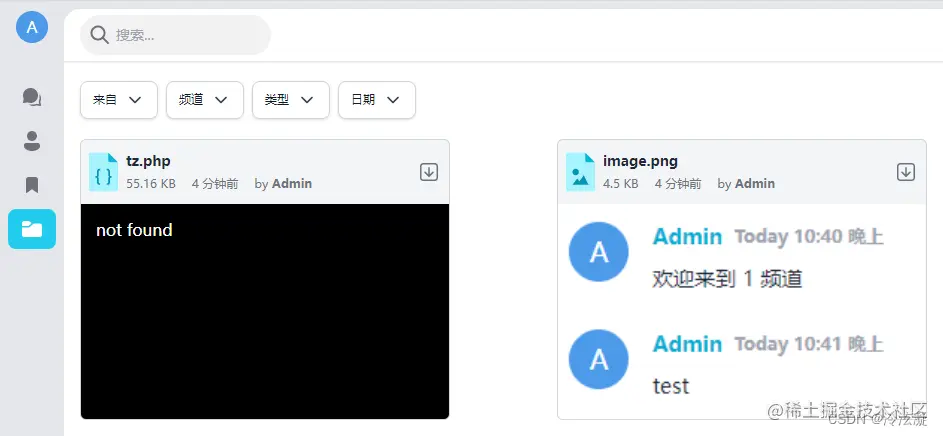Click the image.png file name
The width and height of the screenshot is (943, 436).
pos(640,161)
